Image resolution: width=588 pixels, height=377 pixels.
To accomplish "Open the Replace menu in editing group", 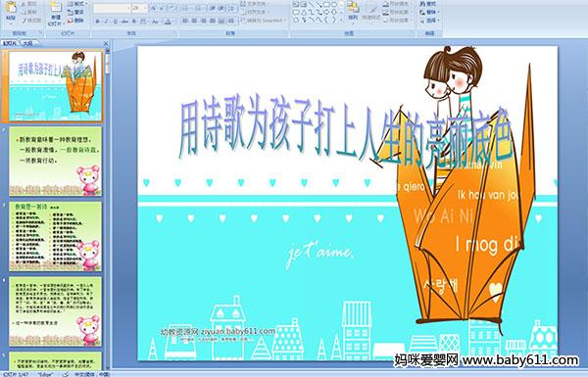I will pyautogui.click(x=429, y=12).
